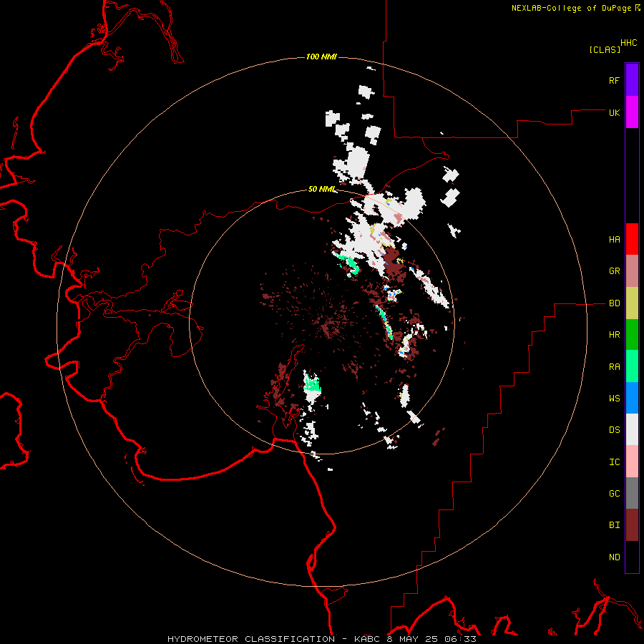Click the UK magenta legend swatch
Image resolution: width=644 pixels, height=644 pixels.
632,112
